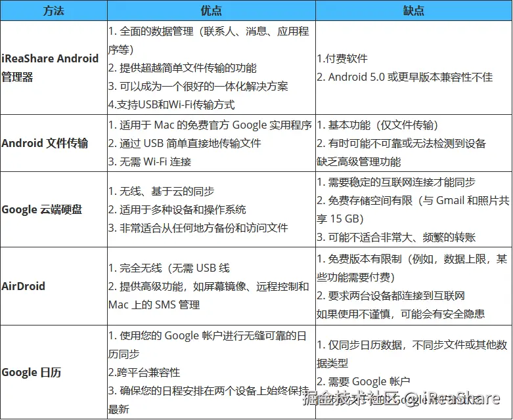513x420 pixels.
Task: Click text 仅同步日历数据，不同步文件或其他数据类型
Action: click(x=412, y=354)
